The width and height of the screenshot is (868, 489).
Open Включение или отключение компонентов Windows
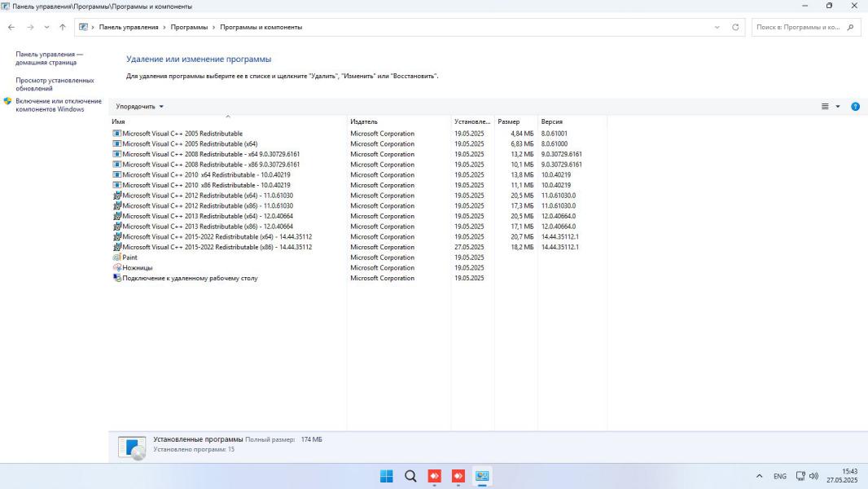(59, 105)
